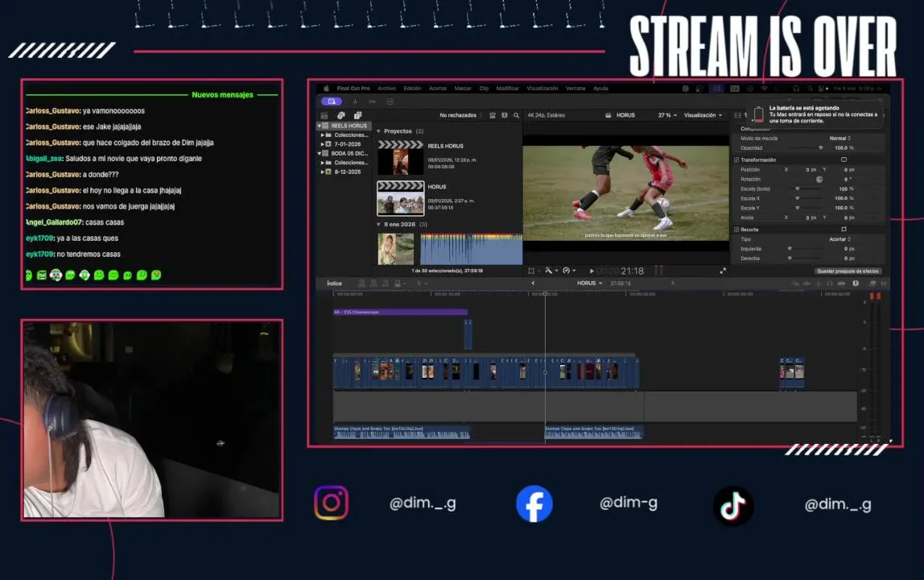Image resolution: width=924 pixels, height=580 pixels.
Task: Collapse the BODA 05 DIC library
Action: point(320,153)
